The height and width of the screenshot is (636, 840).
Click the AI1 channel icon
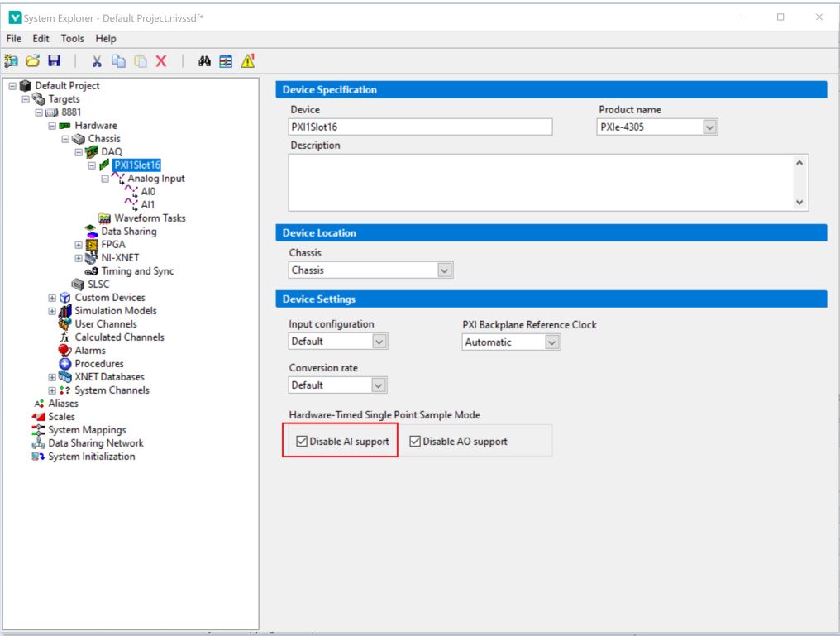pyautogui.click(x=131, y=204)
